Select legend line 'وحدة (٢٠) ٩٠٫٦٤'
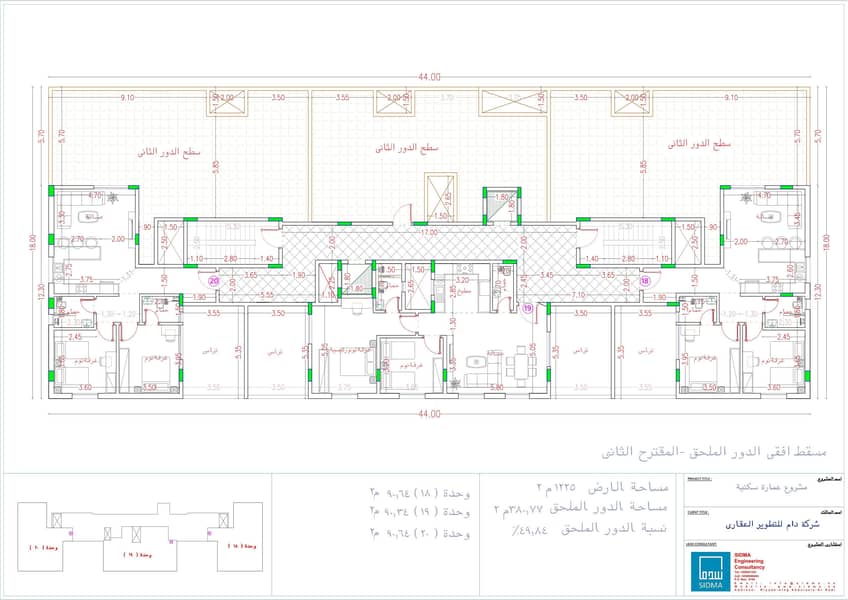 point(420,533)
